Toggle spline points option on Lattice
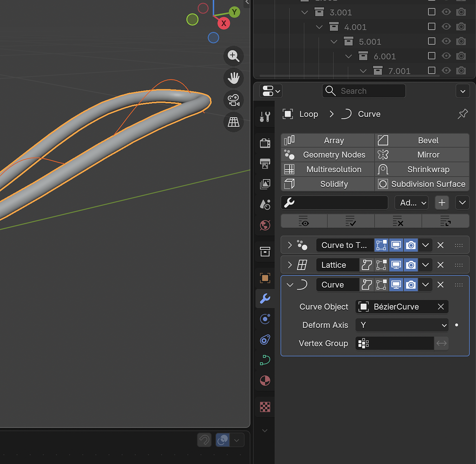The image size is (476, 464). point(367,265)
